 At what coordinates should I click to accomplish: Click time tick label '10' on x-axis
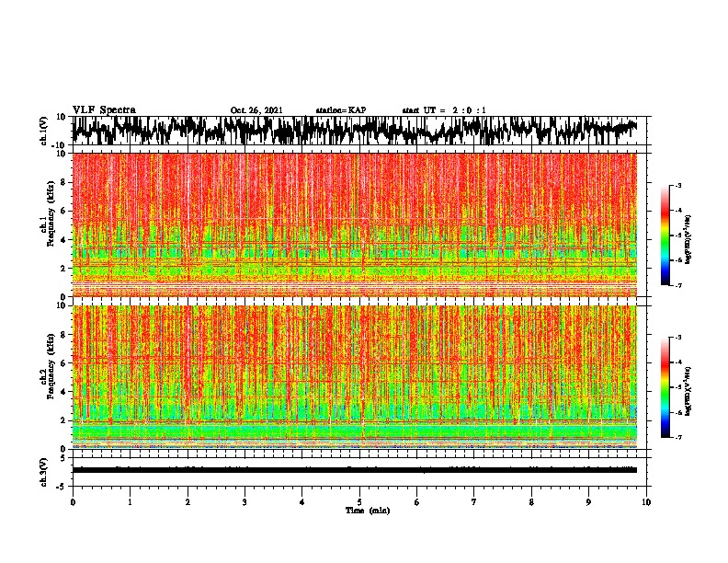[x=646, y=502]
